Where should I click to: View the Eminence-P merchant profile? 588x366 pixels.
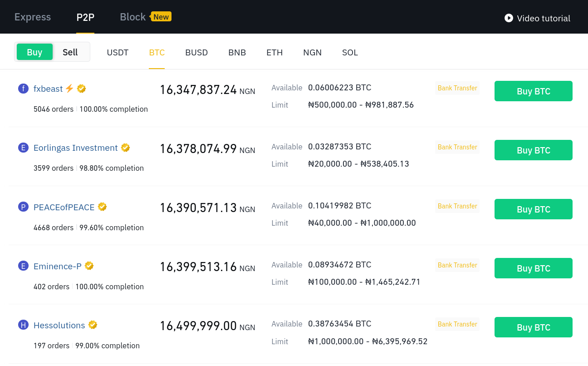(x=58, y=266)
